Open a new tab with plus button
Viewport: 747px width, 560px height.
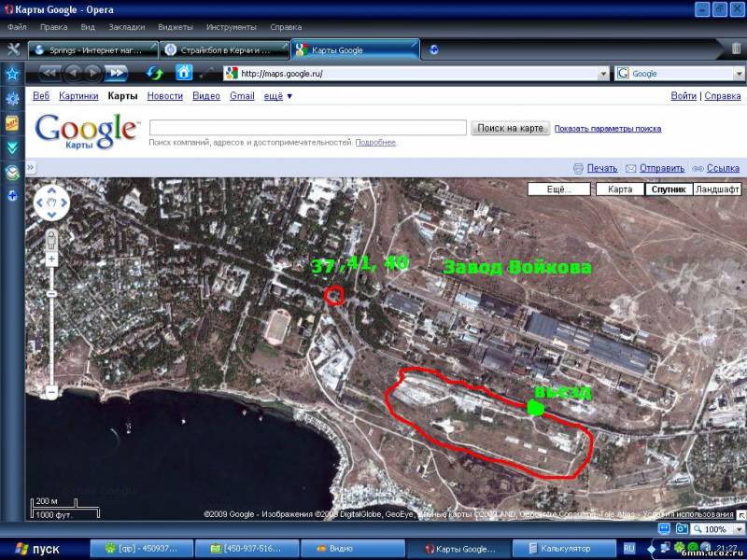[x=433, y=49]
